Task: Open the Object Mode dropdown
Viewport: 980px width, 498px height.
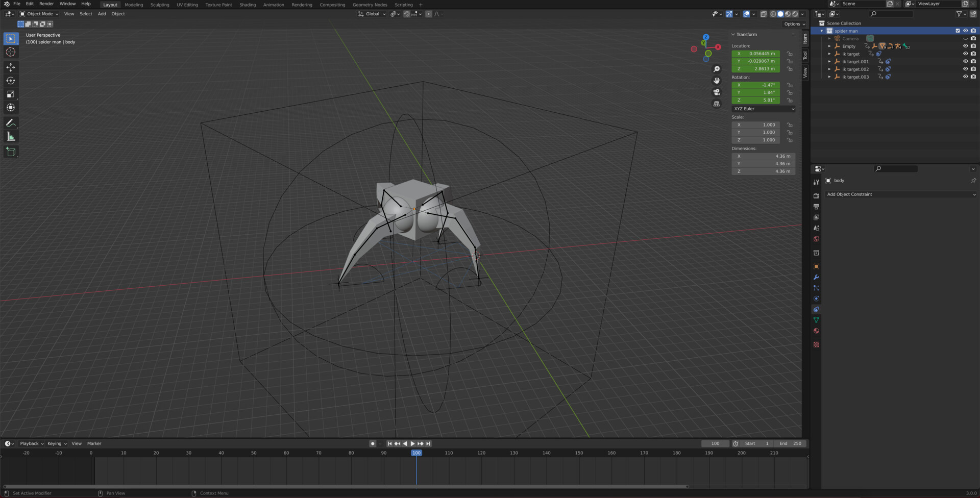Action: (x=39, y=14)
